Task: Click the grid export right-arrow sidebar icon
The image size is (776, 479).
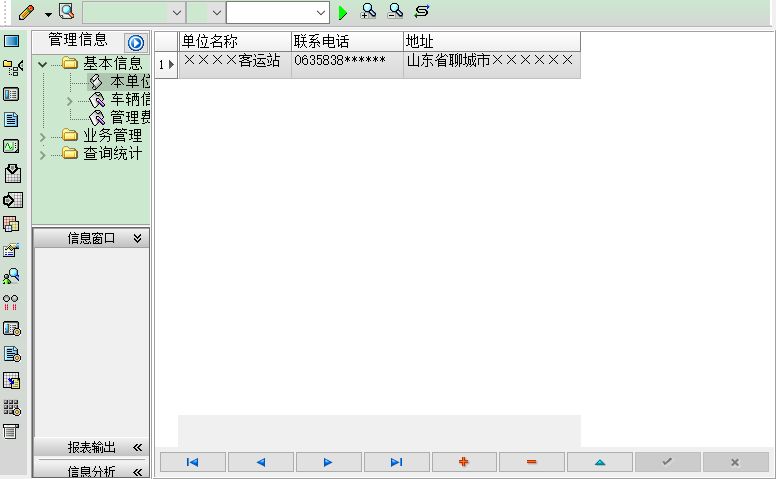Action: pyautogui.click(x=13, y=200)
